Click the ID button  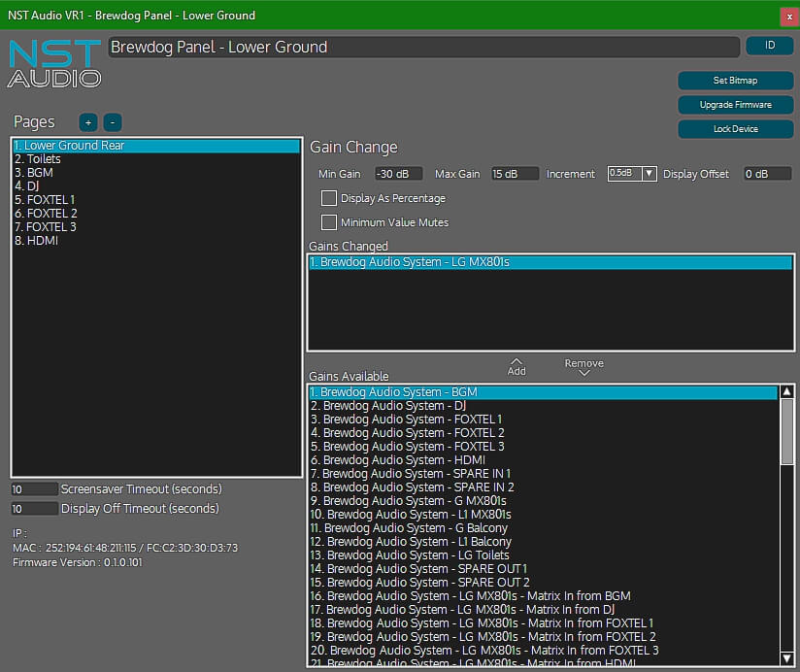pyautogui.click(x=769, y=46)
